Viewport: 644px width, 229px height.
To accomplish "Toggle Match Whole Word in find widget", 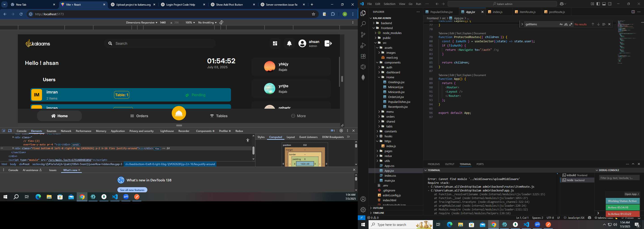I will (566, 24).
